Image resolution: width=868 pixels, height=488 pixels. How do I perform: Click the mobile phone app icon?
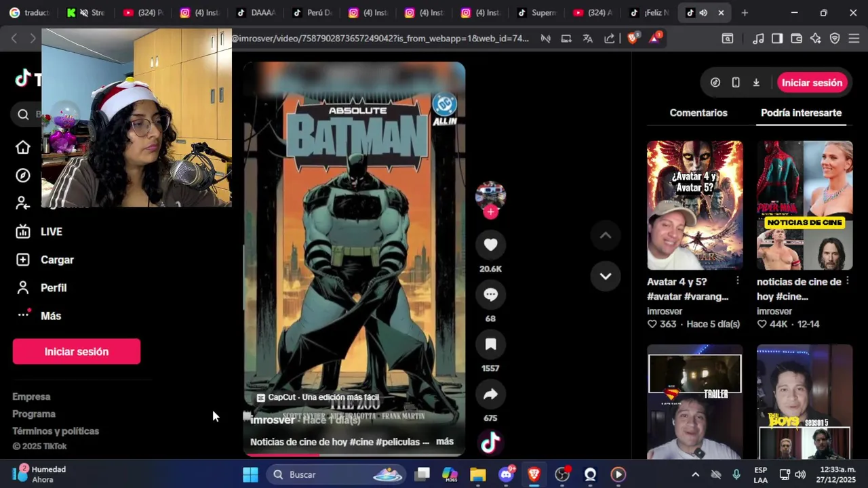736,83
